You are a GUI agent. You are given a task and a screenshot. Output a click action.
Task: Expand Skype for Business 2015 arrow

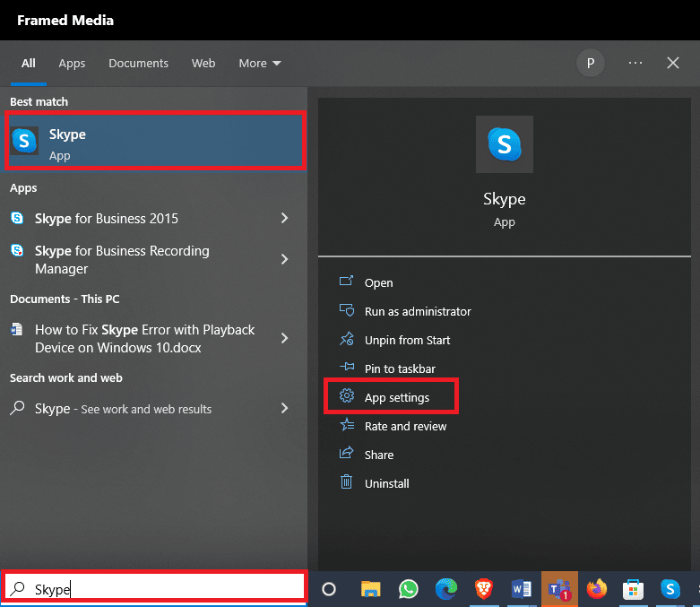pyautogui.click(x=284, y=218)
